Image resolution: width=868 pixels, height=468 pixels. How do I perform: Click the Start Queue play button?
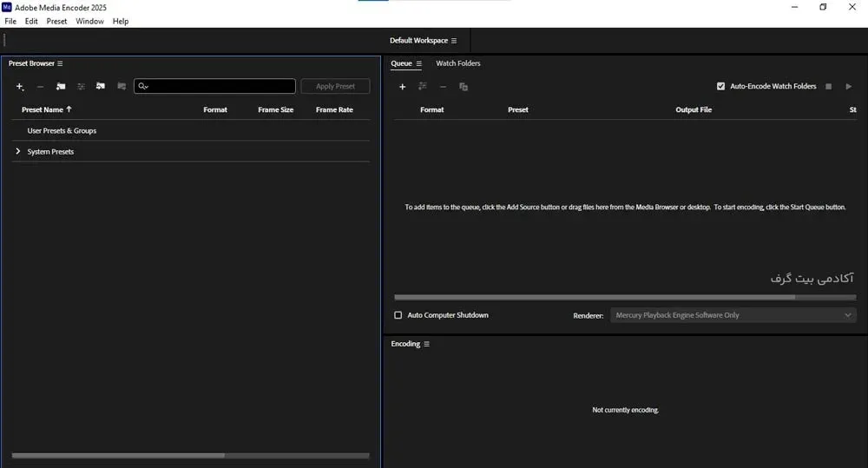(848, 87)
